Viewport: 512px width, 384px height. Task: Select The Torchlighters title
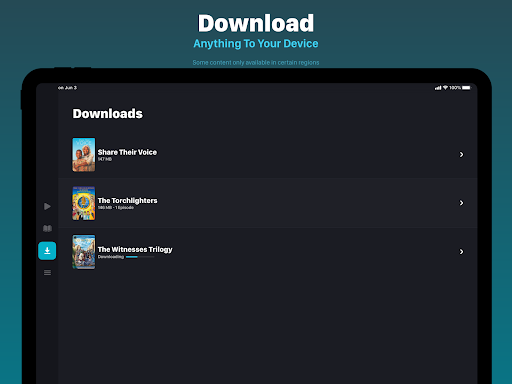(127, 200)
